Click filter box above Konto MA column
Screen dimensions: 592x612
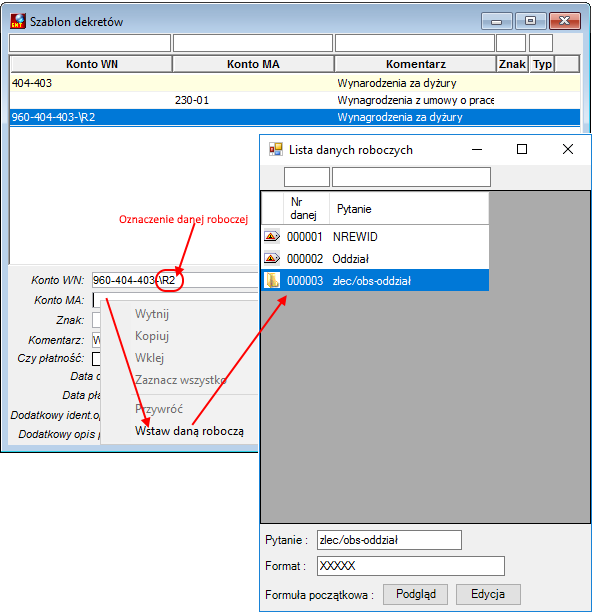[253, 43]
